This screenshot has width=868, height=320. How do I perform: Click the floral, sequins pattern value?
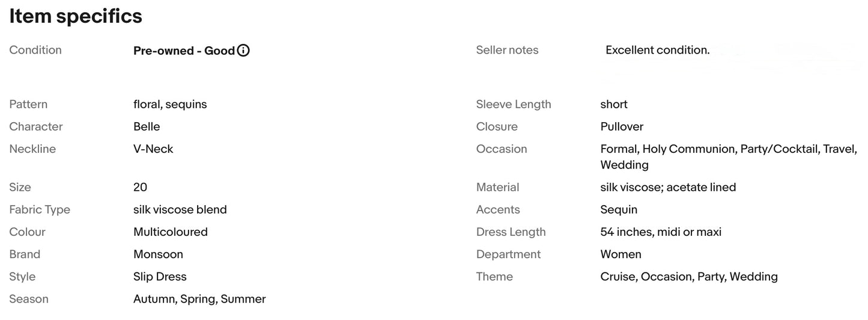click(170, 104)
